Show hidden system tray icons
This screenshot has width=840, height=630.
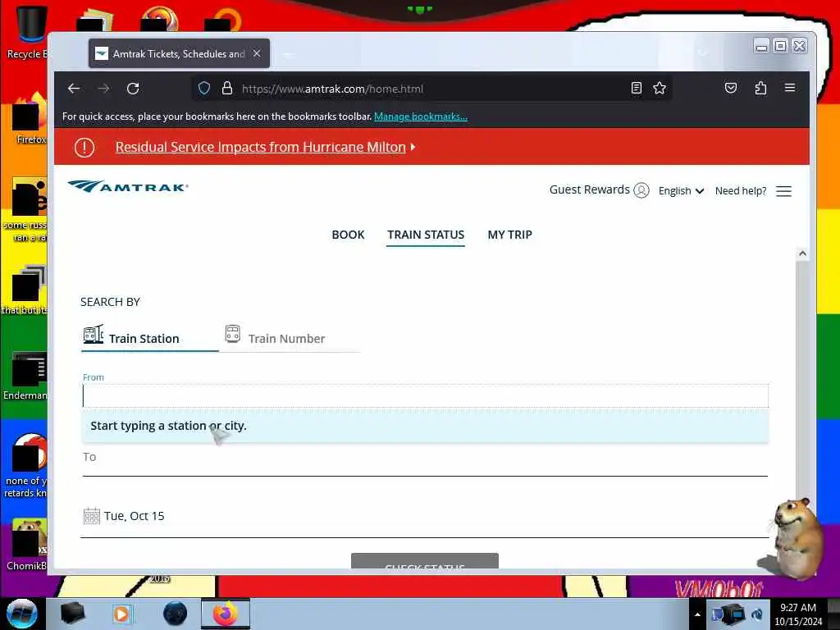pyautogui.click(x=697, y=614)
